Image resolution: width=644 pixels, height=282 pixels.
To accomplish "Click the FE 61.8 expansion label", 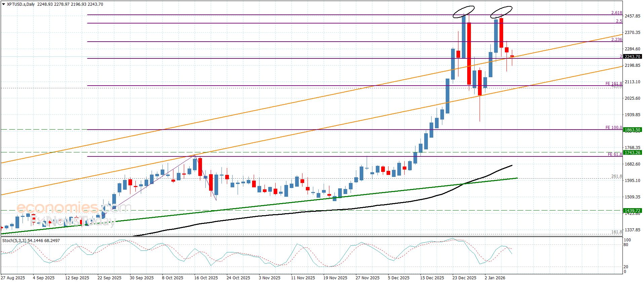I will 615,154.
